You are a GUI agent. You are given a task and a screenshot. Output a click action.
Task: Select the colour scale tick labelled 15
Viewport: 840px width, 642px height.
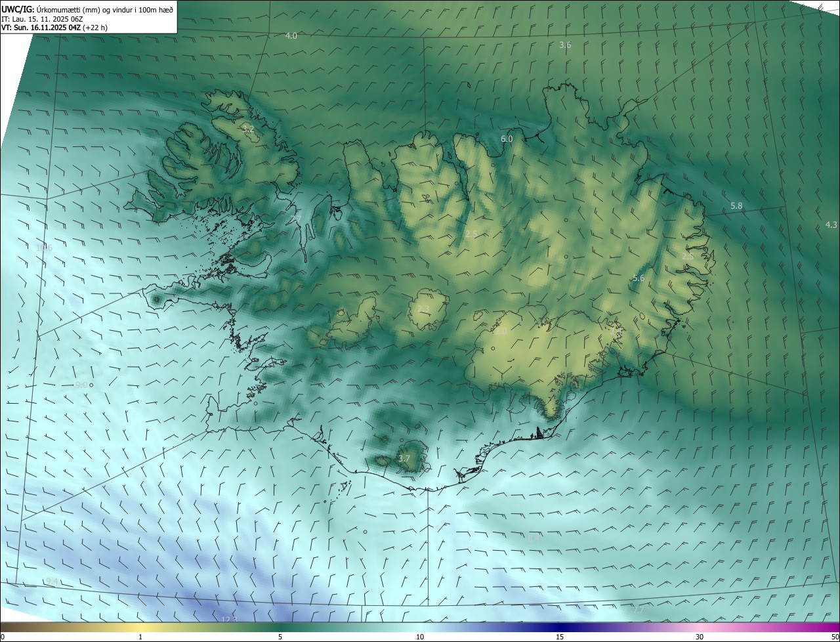pos(560,637)
